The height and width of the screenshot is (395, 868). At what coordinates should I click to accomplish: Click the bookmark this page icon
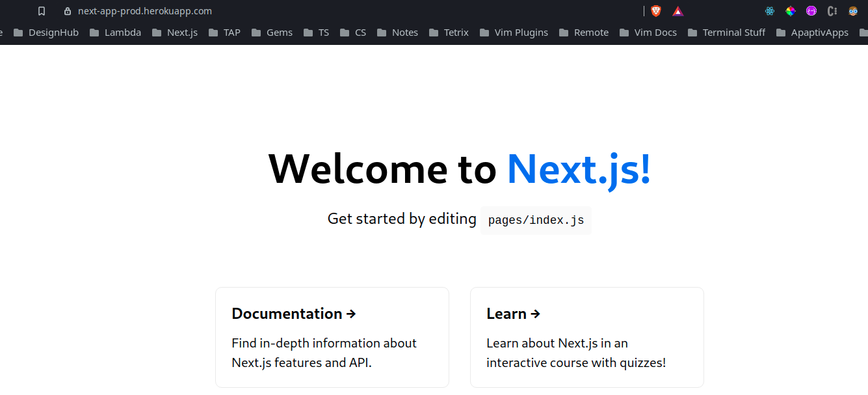click(42, 11)
